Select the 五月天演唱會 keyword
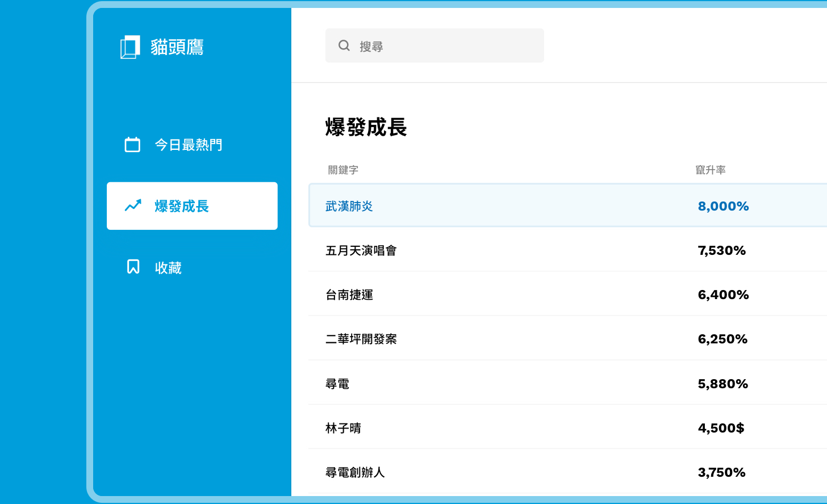The image size is (827, 504). [361, 251]
